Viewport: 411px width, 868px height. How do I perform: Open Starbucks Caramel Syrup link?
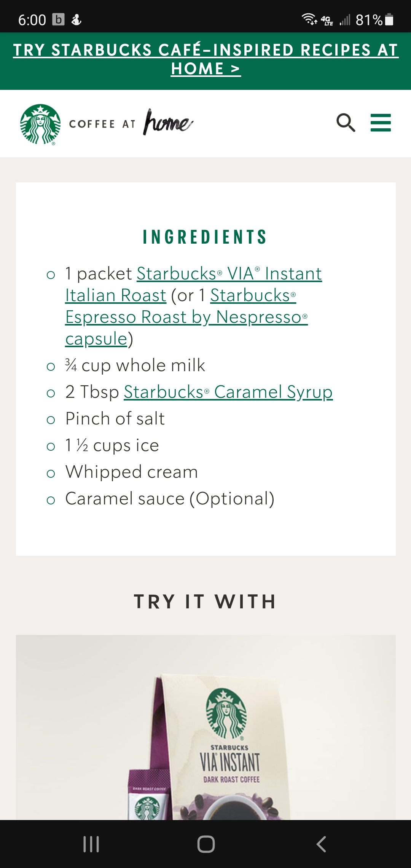click(228, 392)
